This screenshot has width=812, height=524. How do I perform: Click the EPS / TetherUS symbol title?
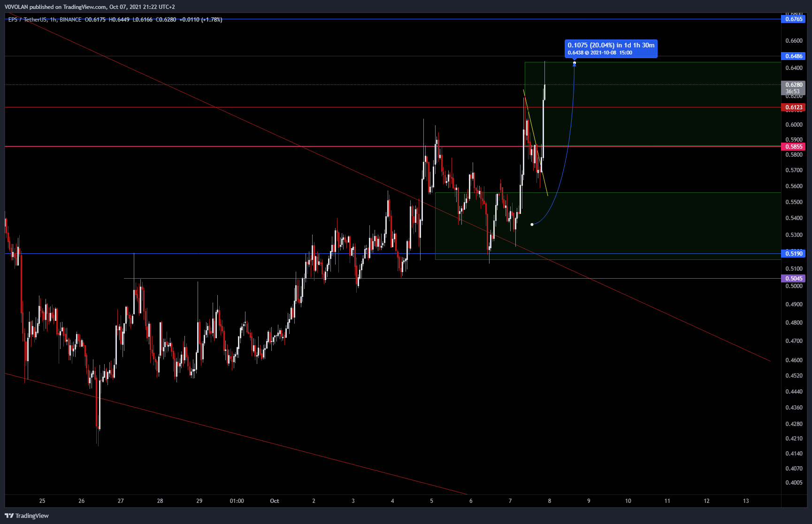(27, 20)
